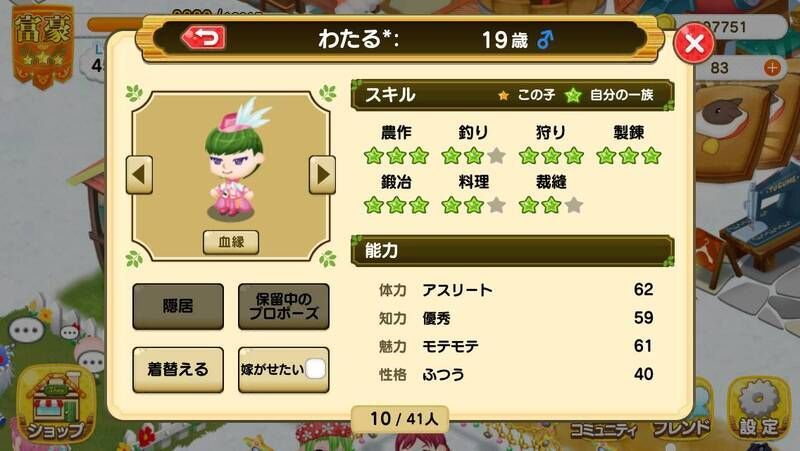This screenshot has width=800, height=451.
Task: Click the 隠居 retire button
Action: [178, 306]
